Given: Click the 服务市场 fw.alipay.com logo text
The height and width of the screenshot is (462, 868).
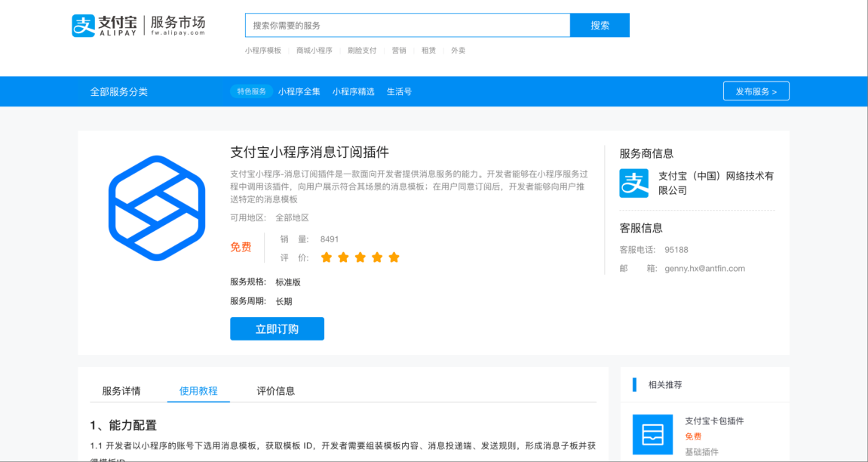Looking at the screenshot, I should click(x=178, y=26).
